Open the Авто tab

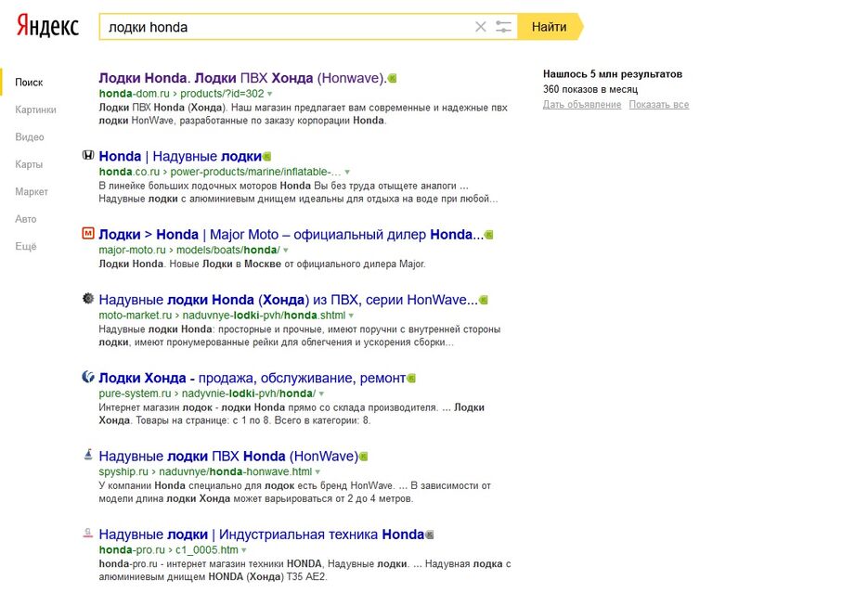[x=25, y=219]
